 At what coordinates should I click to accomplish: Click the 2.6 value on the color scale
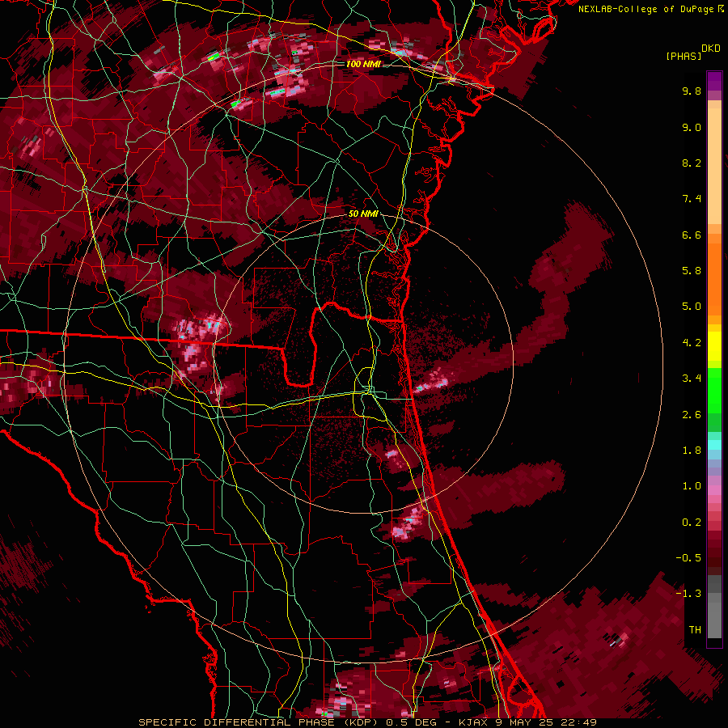coord(692,415)
